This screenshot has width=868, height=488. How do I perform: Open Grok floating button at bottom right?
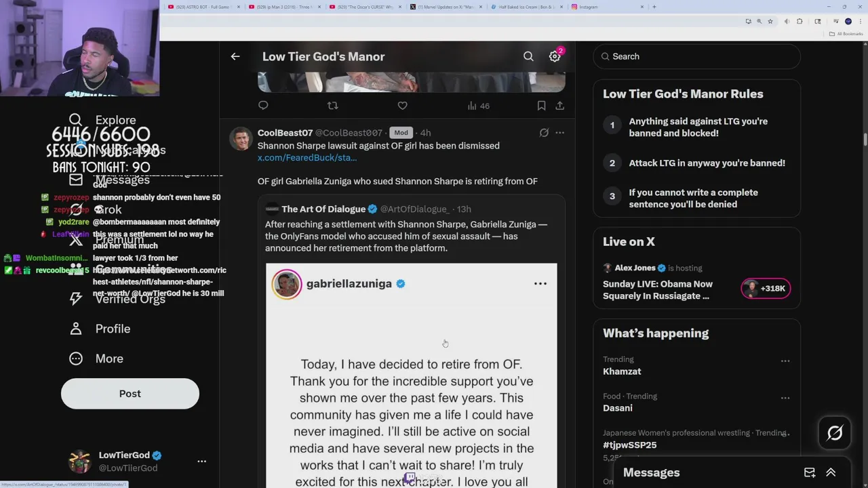click(x=835, y=433)
